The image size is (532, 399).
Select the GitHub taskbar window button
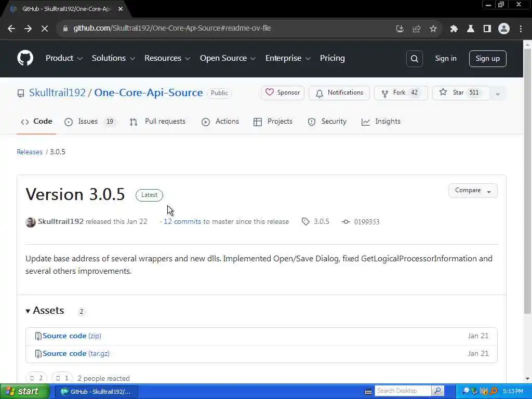(96, 392)
